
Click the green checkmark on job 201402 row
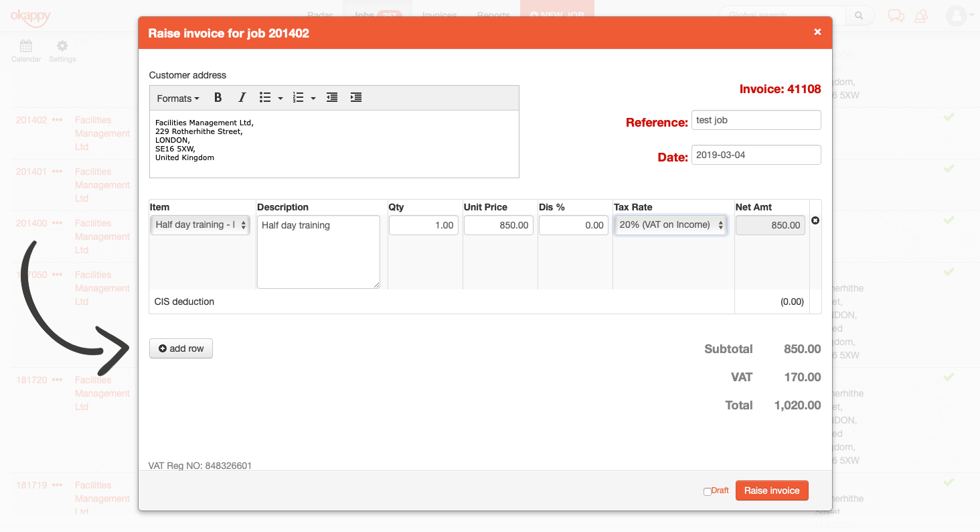pos(949,117)
